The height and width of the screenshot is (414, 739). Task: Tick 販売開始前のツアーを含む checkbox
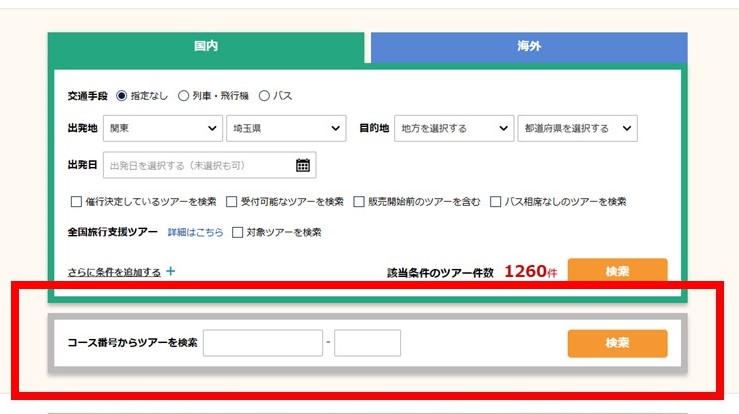coord(359,201)
